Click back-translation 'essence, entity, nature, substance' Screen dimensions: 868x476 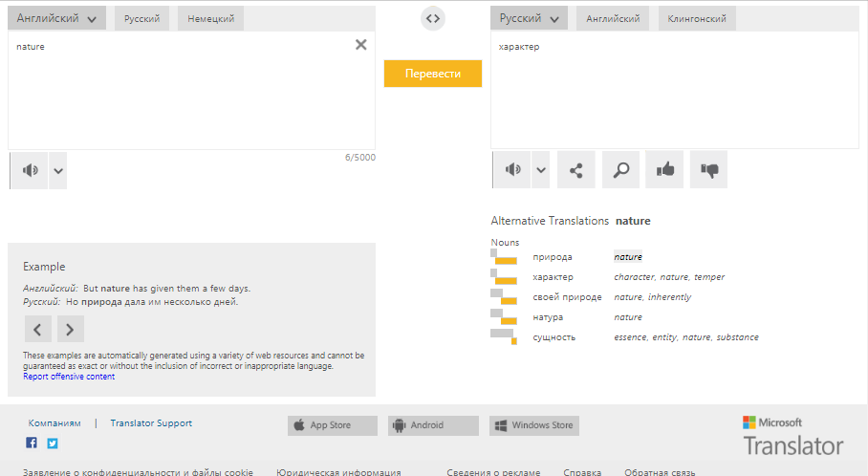tap(685, 337)
